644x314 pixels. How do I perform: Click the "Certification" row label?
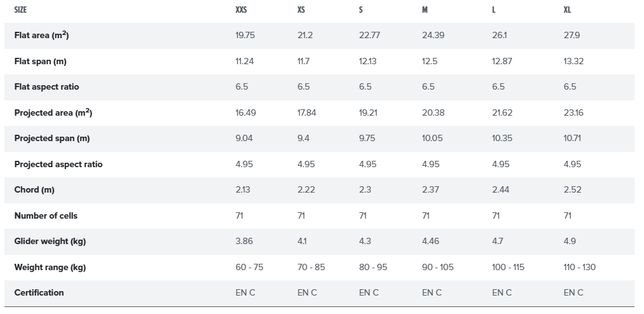click(x=39, y=292)
